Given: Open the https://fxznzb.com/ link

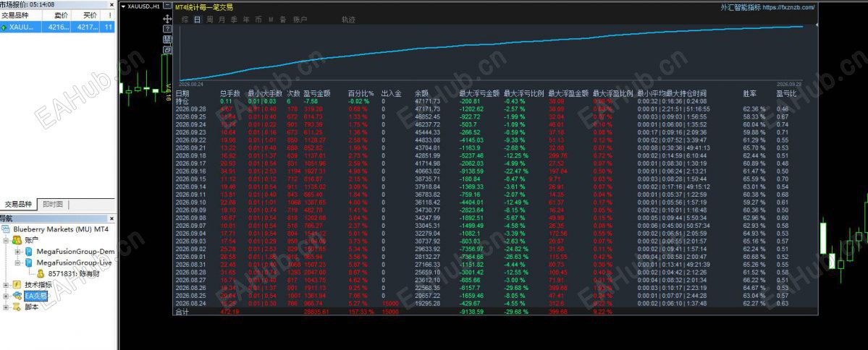Looking at the screenshot, I should (788, 7).
